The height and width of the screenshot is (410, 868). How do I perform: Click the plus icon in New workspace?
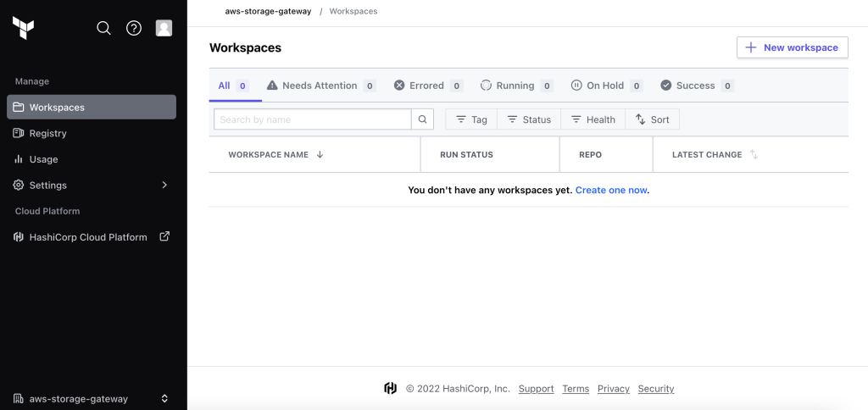point(751,47)
